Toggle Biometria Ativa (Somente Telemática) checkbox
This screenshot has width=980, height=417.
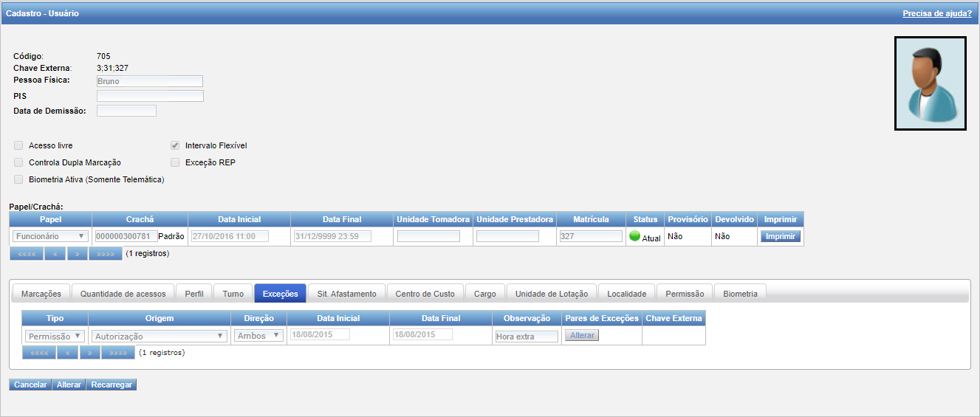(x=18, y=179)
